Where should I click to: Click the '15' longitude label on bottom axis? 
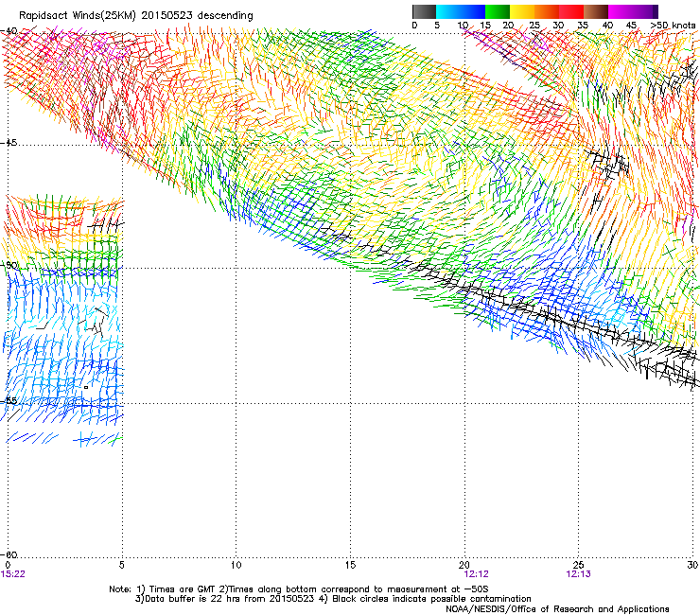click(x=350, y=566)
